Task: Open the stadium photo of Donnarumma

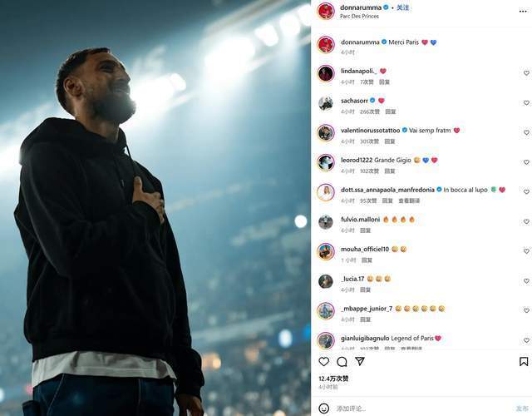Action: coord(155,208)
